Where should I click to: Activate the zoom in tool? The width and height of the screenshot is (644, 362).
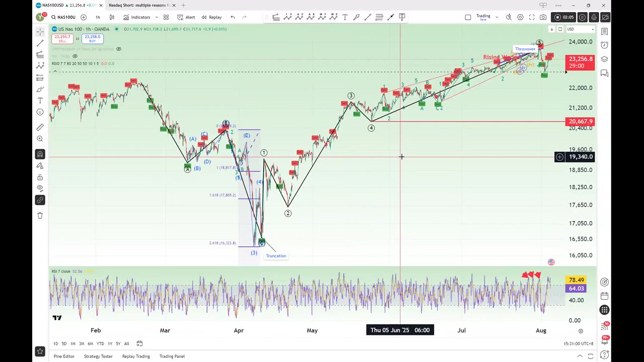40,139
